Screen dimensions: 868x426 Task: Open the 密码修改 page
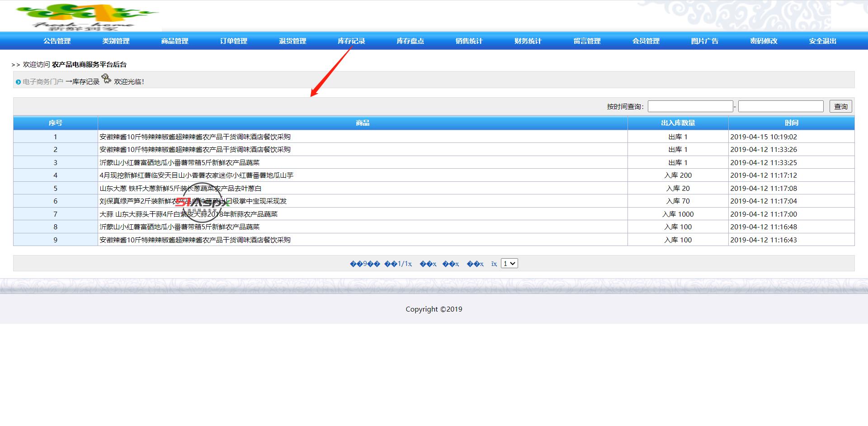tap(764, 41)
